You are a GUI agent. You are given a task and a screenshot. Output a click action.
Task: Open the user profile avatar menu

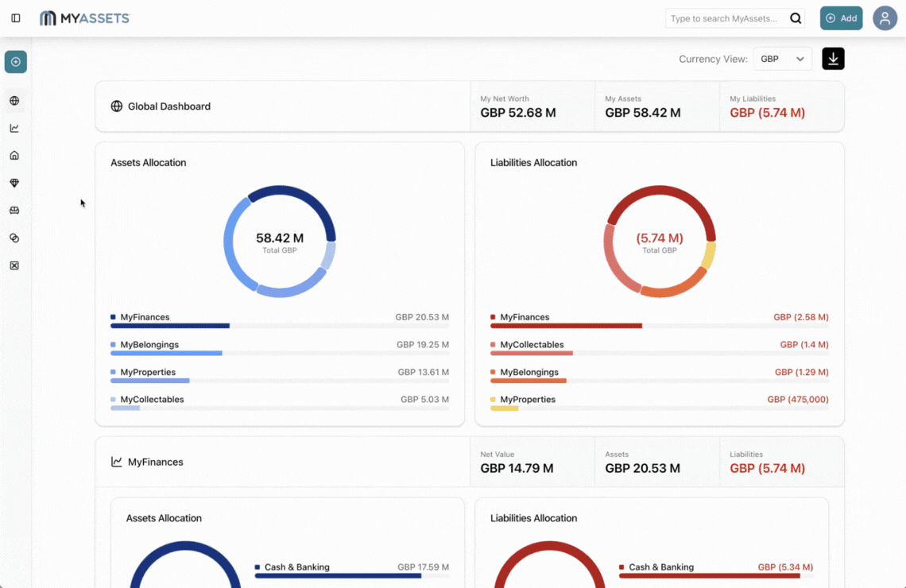click(x=885, y=17)
